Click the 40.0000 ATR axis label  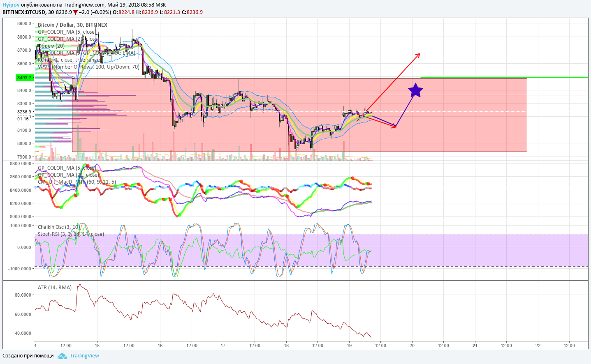tap(23, 333)
